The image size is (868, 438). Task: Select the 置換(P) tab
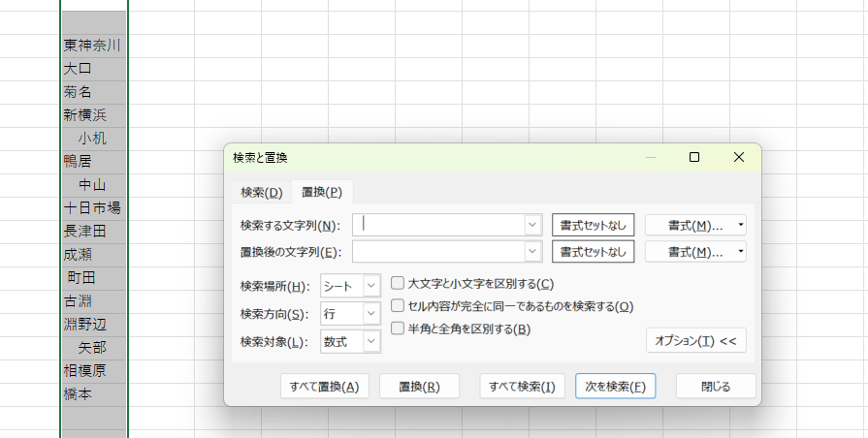tap(321, 192)
